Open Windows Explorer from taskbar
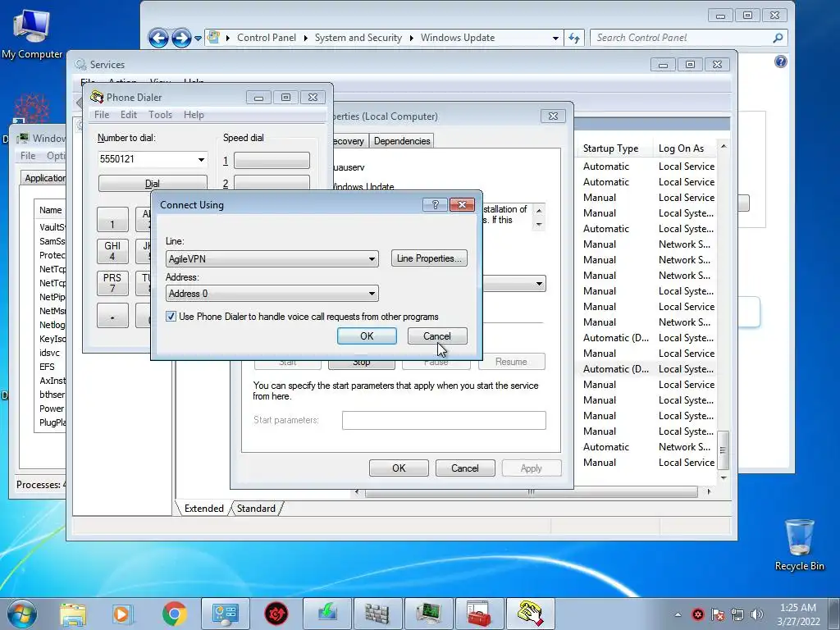This screenshot has width=840, height=630. [73, 614]
